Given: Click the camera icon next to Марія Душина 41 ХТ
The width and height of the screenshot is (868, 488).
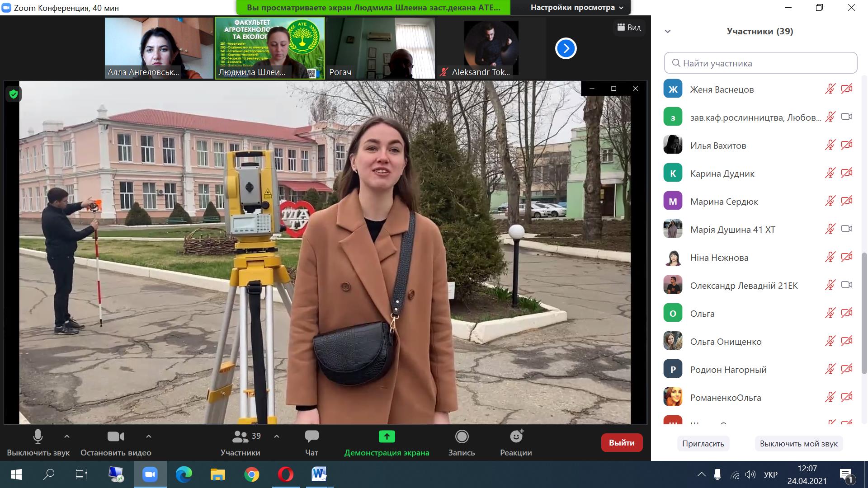Looking at the screenshot, I should pos(846,229).
